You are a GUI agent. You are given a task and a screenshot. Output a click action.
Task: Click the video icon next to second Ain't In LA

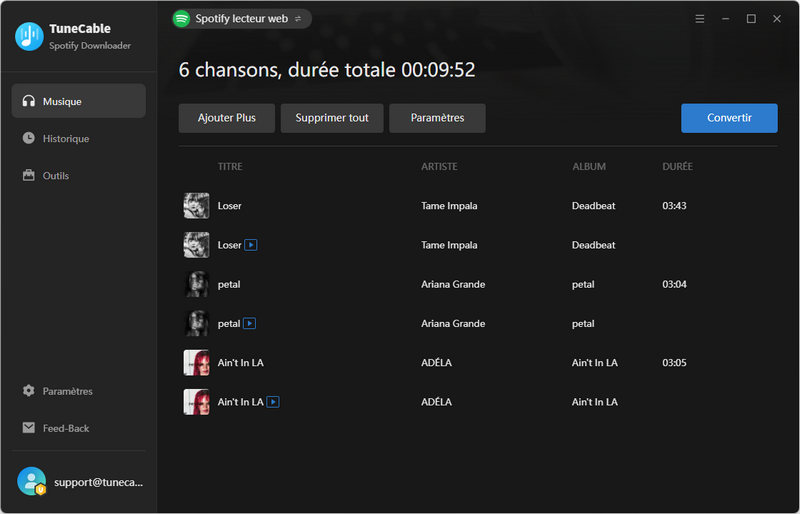click(x=273, y=402)
